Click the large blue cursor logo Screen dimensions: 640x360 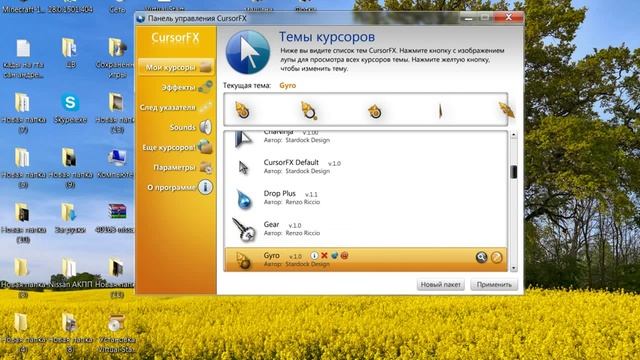coord(248,52)
